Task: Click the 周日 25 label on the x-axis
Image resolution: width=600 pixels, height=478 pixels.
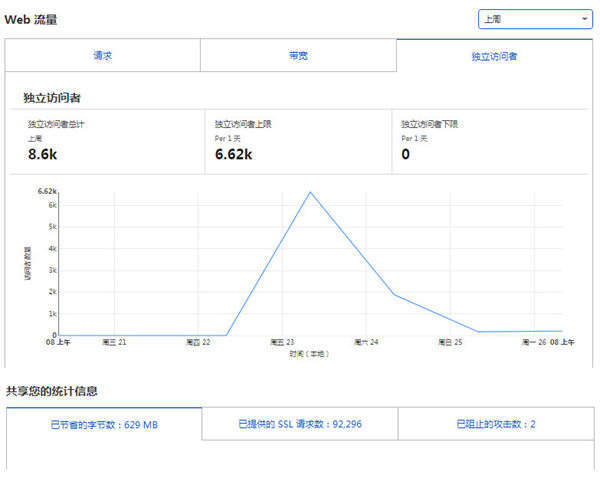Action: (x=451, y=342)
